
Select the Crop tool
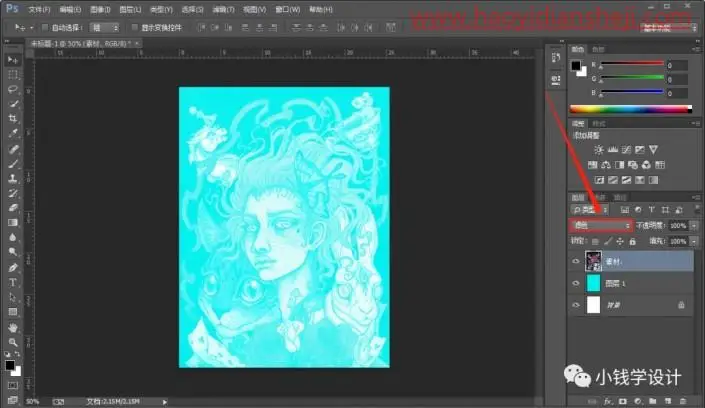click(x=13, y=119)
